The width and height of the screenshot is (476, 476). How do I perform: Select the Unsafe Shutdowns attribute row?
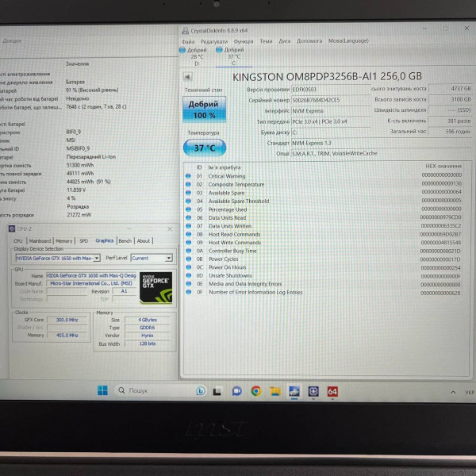(323, 275)
